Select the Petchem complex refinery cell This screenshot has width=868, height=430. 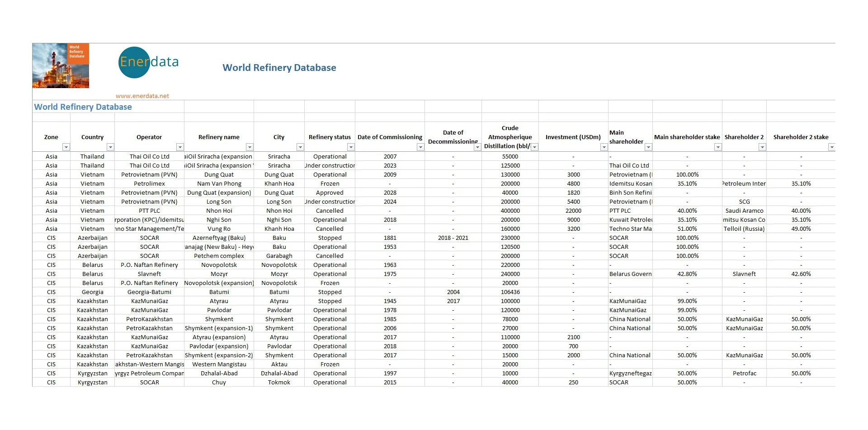pos(219,256)
